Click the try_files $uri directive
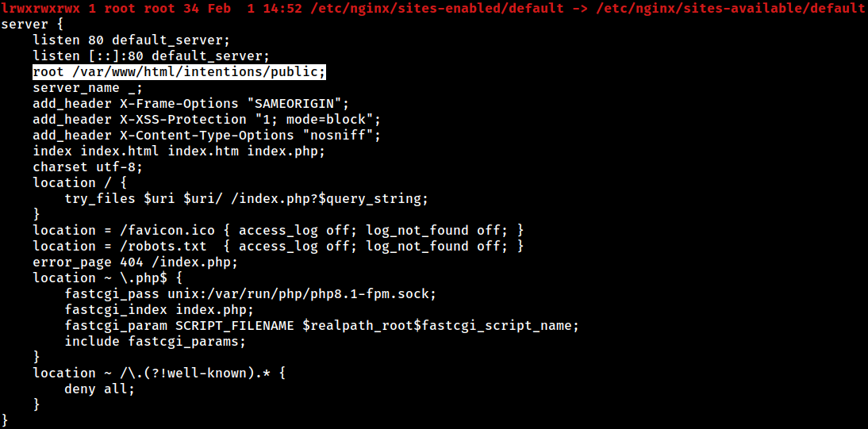Image resolution: width=868 pixels, height=429 pixels. [246, 198]
